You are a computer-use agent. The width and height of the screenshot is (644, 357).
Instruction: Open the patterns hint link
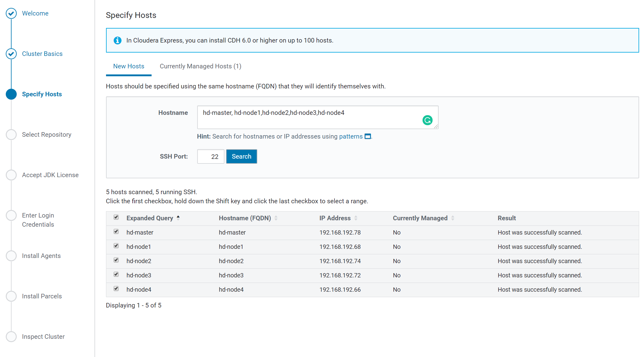click(x=351, y=136)
